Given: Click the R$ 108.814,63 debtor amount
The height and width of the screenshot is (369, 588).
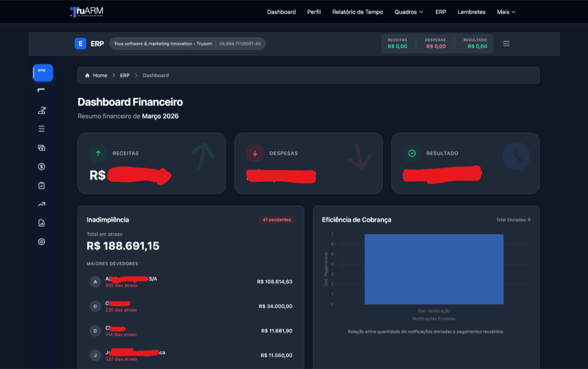Looking at the screenshot, I should (274, 282).
